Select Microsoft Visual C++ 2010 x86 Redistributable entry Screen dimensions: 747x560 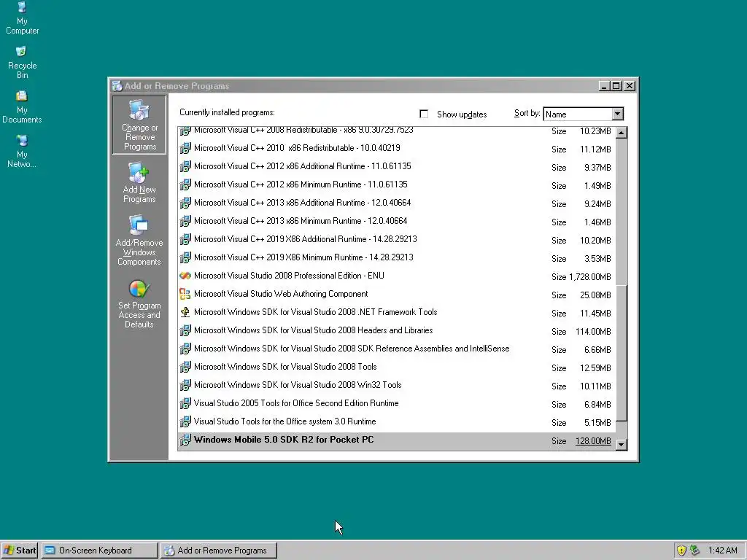tap(396, 149)
